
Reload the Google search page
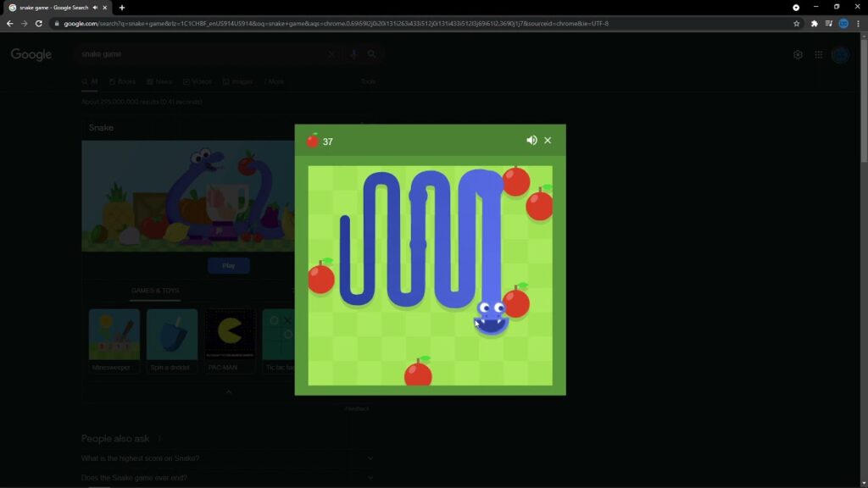coord(39,23)
